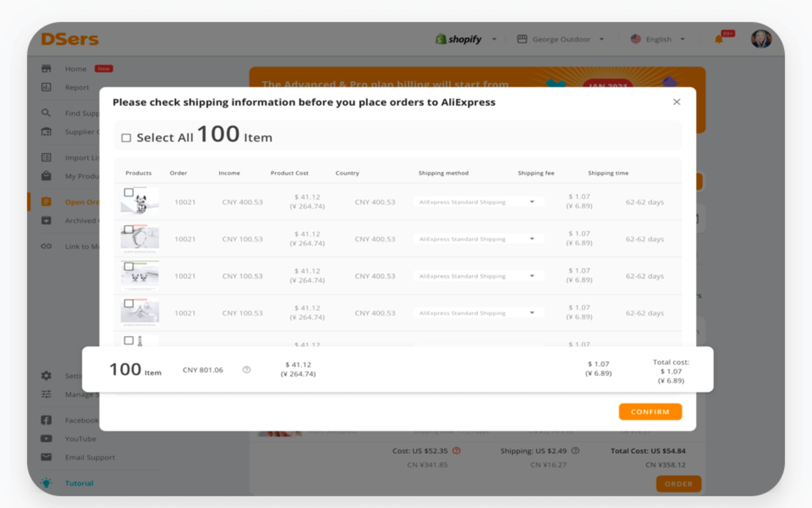Open shipping method dropdown in third product row
The height and width of the screenshot is (508, 812).
point(478,276)
